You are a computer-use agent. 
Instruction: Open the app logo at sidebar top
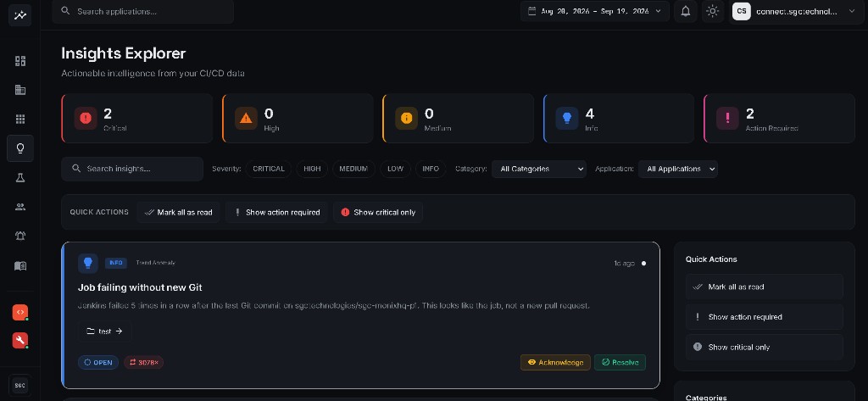(x=20, y=15)
